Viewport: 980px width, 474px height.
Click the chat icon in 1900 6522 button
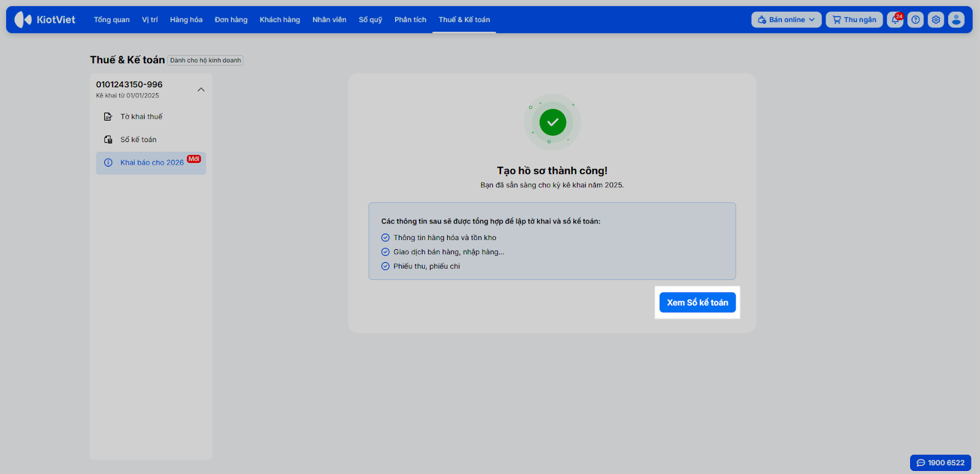[x=921, y=463]
